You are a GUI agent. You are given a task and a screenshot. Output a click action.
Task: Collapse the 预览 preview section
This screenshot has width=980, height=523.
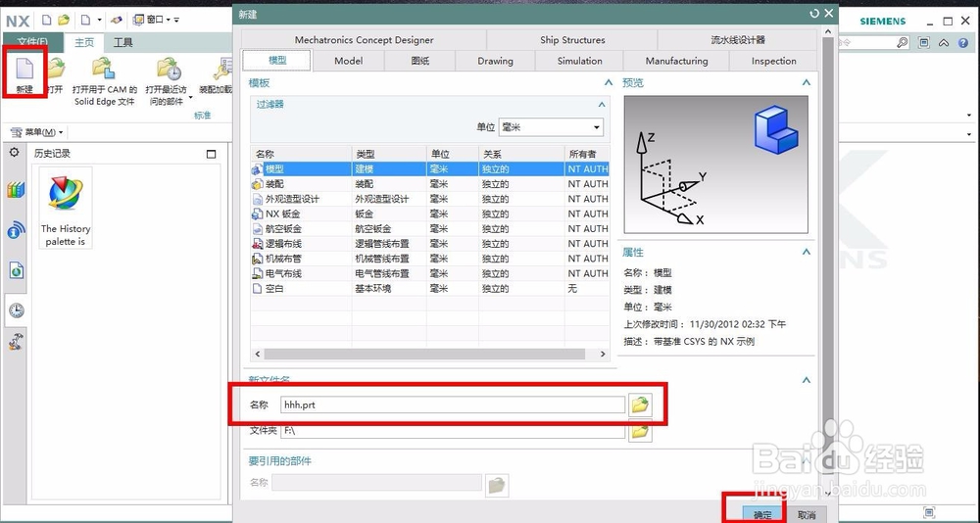[x=807, y=82]
